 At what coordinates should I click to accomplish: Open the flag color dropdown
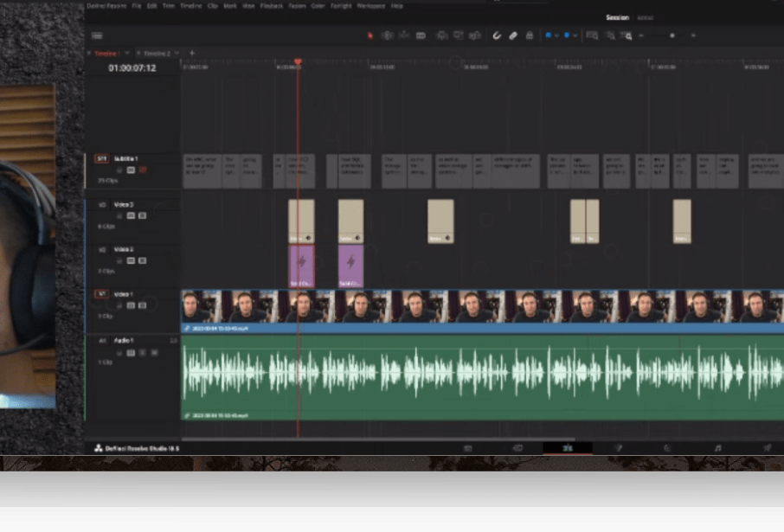[556, 35]
